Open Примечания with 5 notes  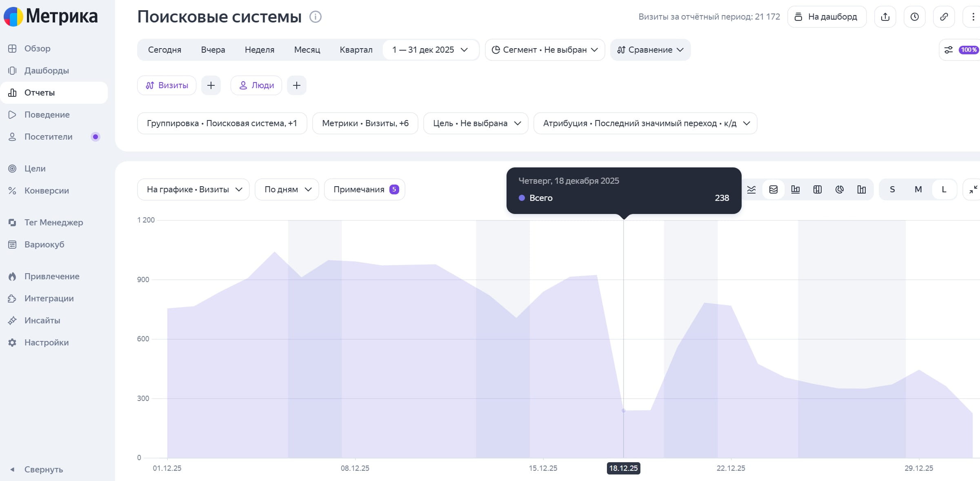tap(364, 189)
